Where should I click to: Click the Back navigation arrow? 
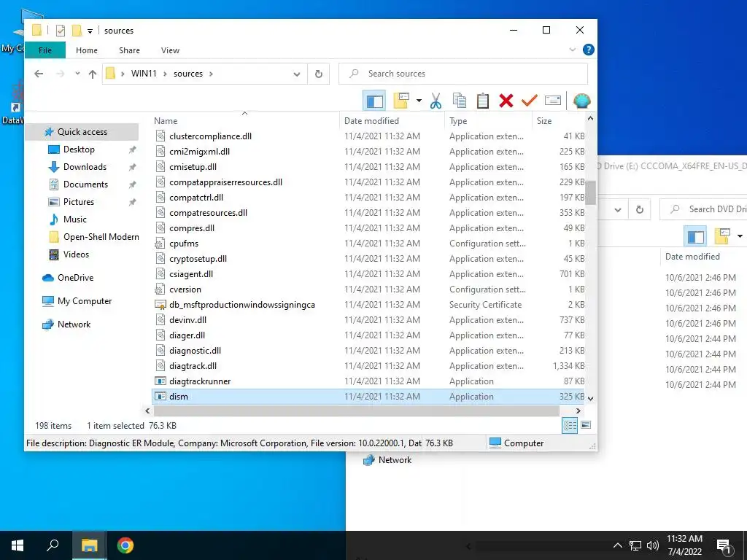coord(39,74)
